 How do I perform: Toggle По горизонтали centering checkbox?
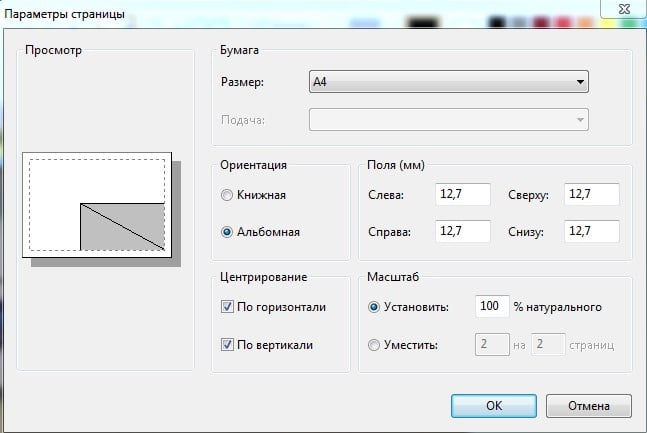pyautogui.click(x=227, y=307)
